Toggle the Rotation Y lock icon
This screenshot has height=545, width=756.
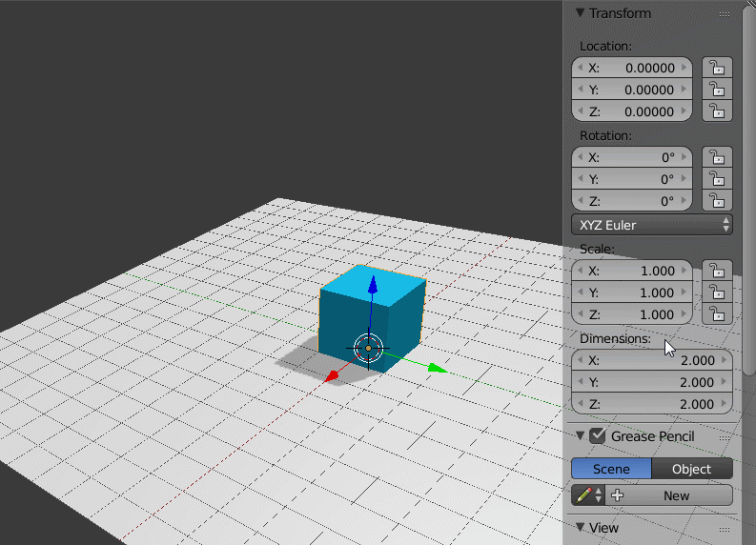[x=717, y=179]
